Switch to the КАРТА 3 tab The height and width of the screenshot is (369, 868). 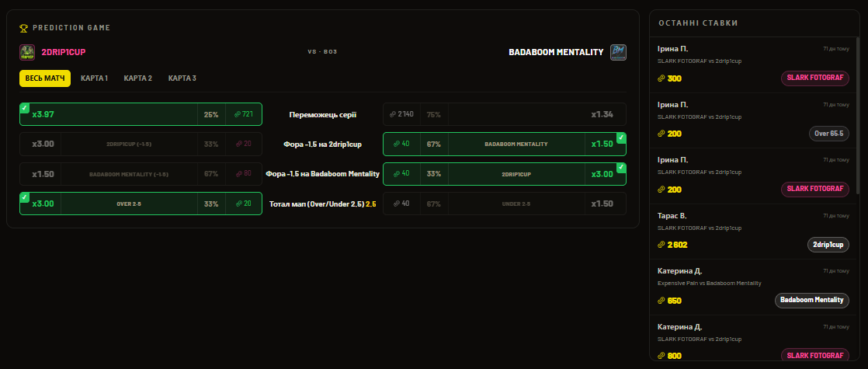tap(182, 78)
